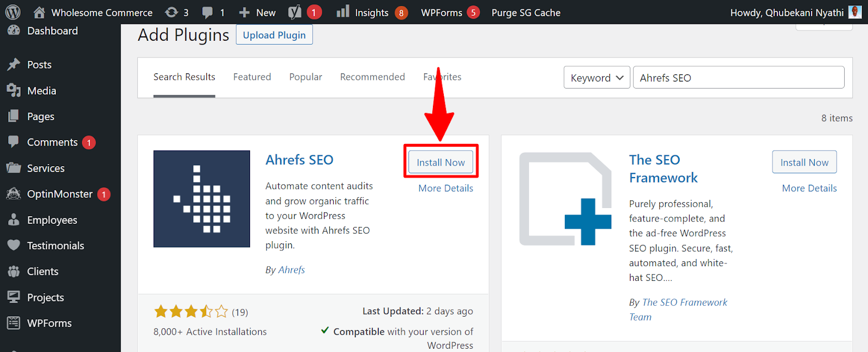Image resolution: width=868 pixels, height=352 pixels.
Task: Open the Comments menu item
Action: (x=53, y=142)
